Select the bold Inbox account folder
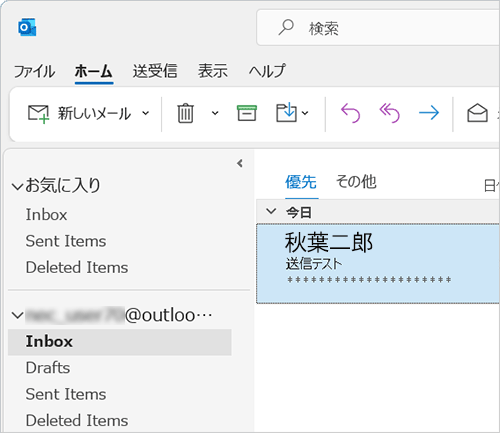The image size is (500, 433). [x=120, y=342]
